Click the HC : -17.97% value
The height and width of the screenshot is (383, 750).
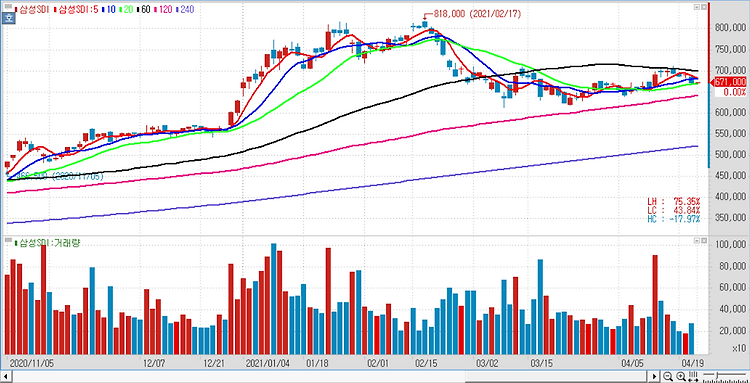(673, 219)
